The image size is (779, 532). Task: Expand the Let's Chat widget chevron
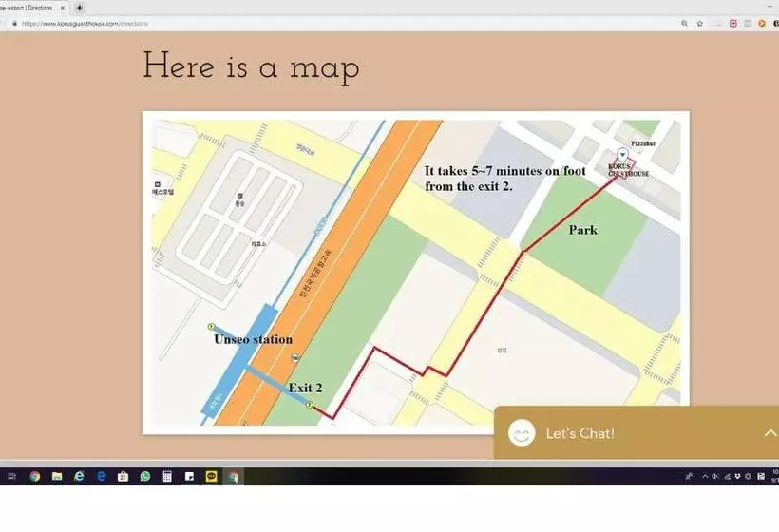pyautogui.click(x=769, y=433)
